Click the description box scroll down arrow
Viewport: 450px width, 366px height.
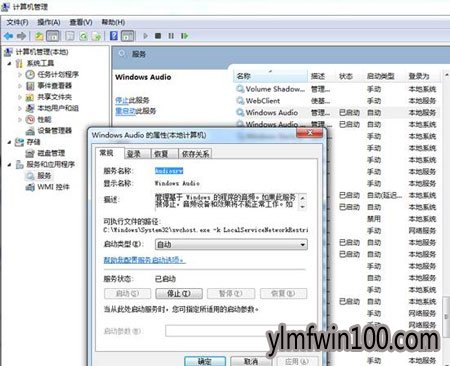(x=303, y=207)
